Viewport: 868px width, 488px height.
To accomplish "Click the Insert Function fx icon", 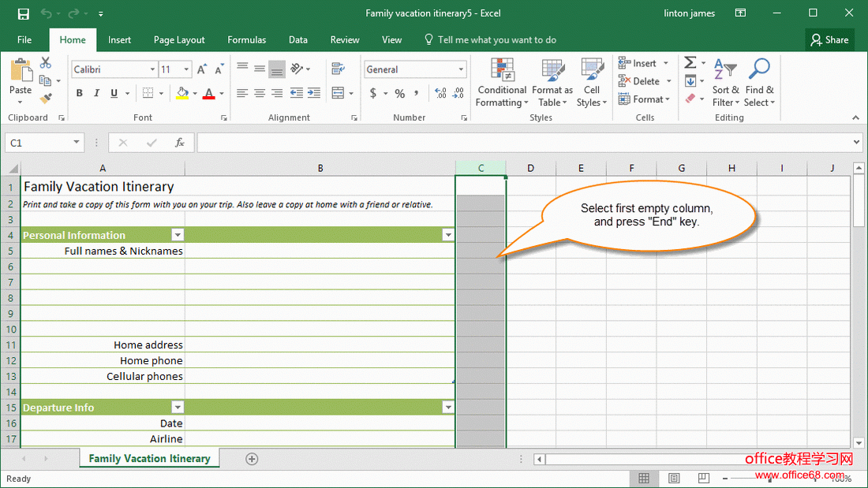I will pyautogui.click(x=180, y=143).
